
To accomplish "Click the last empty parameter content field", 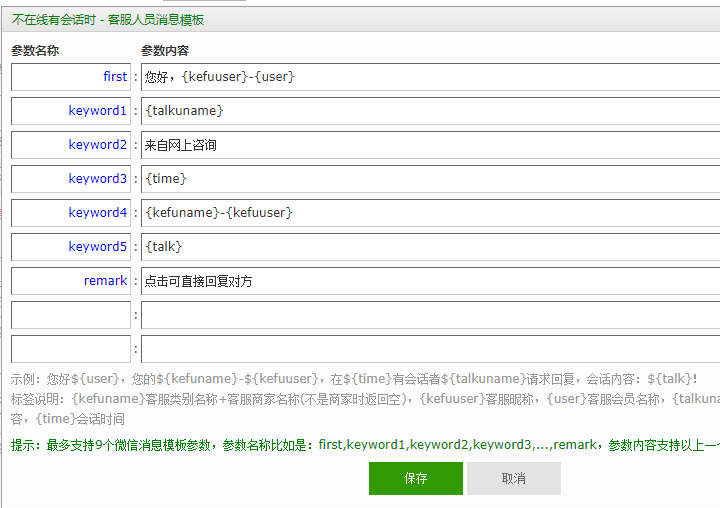I will tap(430, 349).
